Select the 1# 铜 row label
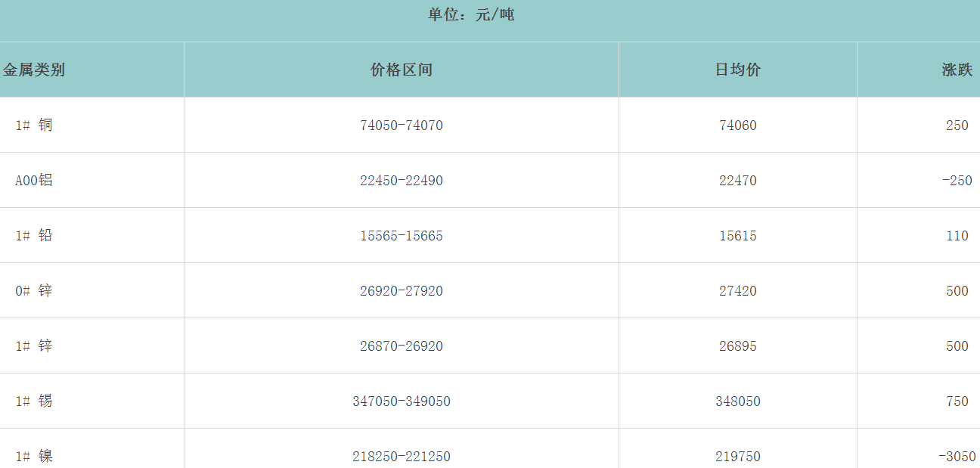This screenshot has width=980, height=468. 34,126
